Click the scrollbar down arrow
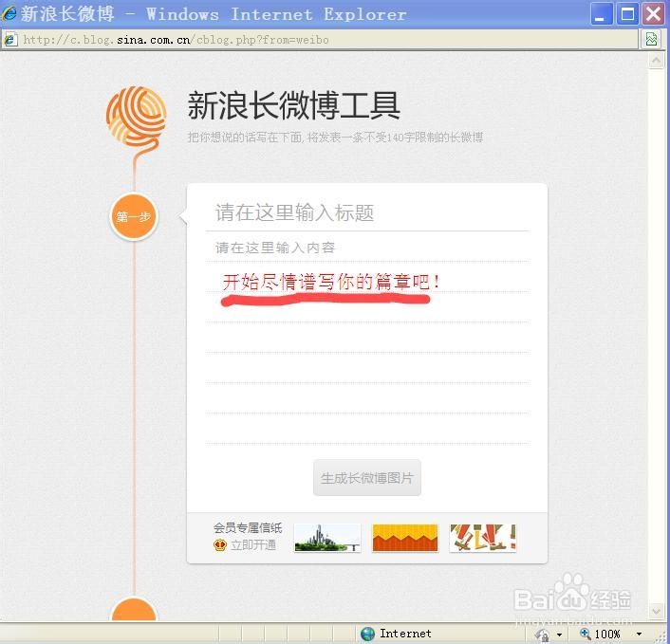Viewport: 670px width, 644px height. pyautogui.click(x=656, y=611)
